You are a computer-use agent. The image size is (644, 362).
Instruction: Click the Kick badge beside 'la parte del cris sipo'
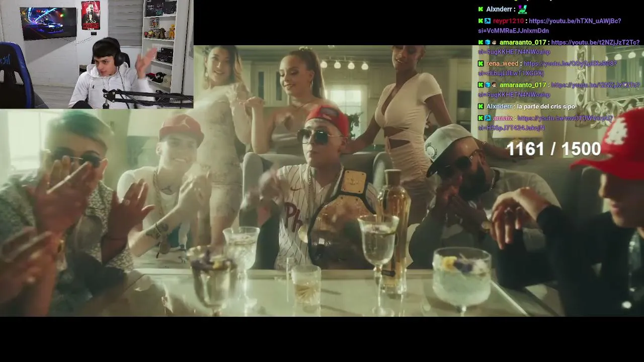coord(481,107)
